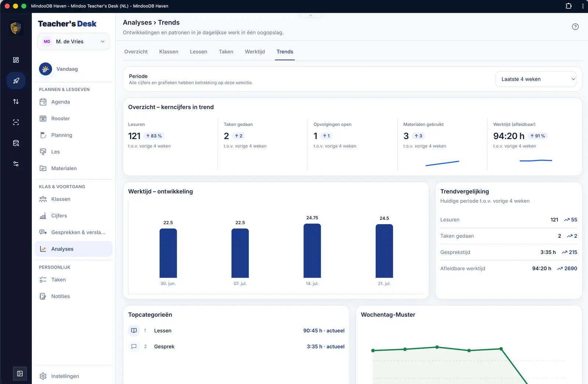Expand the Laatste 4 weken period selector
The width and height of the screenshot is (588, 384).
(x=536, y=79)
